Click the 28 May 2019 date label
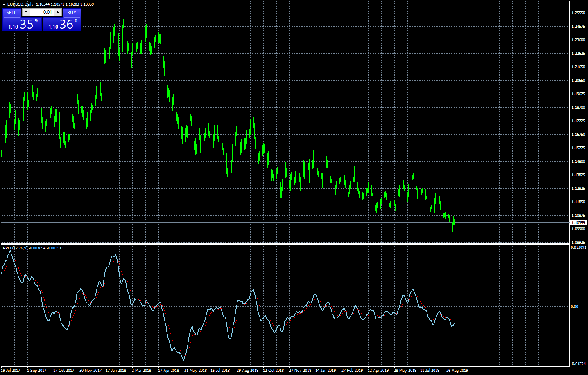Image resolution: width=588 pixels, height=375 pixels. click(x=405, y=371)
